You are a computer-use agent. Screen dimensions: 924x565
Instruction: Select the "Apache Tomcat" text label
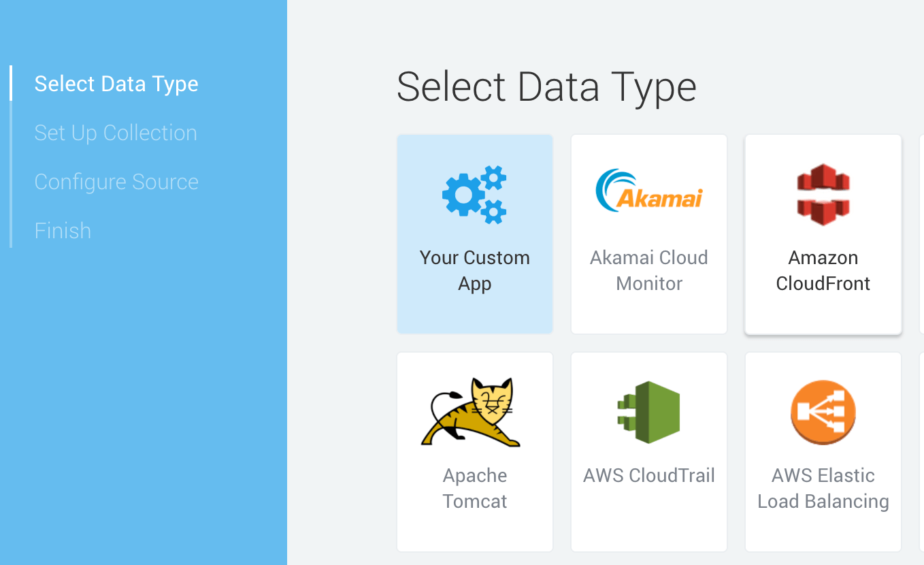pos(475,488)
